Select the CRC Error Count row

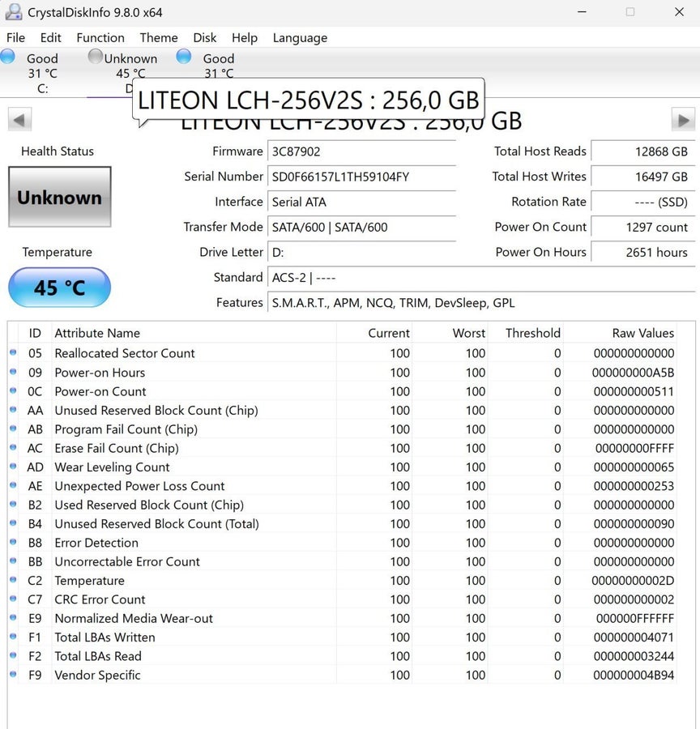pos(342,599)
